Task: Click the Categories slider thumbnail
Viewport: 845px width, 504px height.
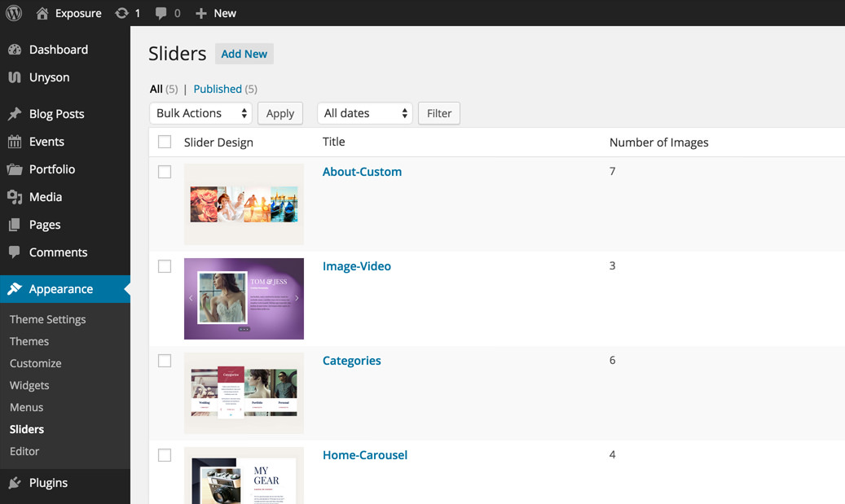Action: (244, 393)
